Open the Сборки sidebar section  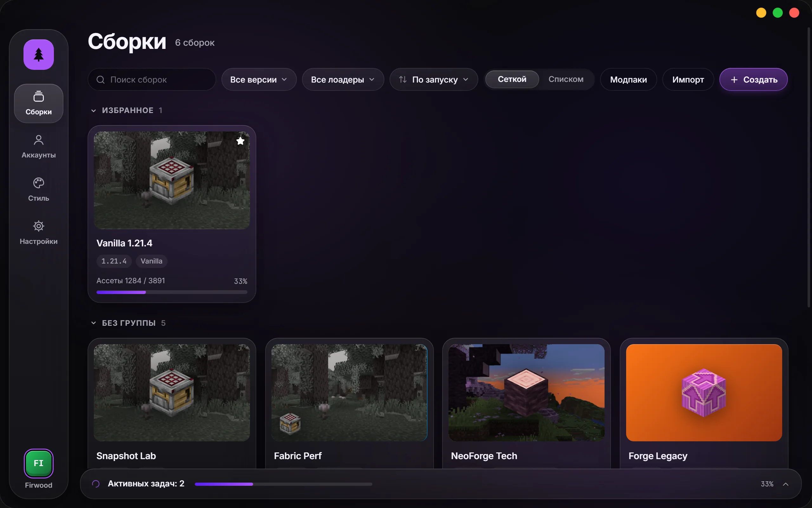39,104
